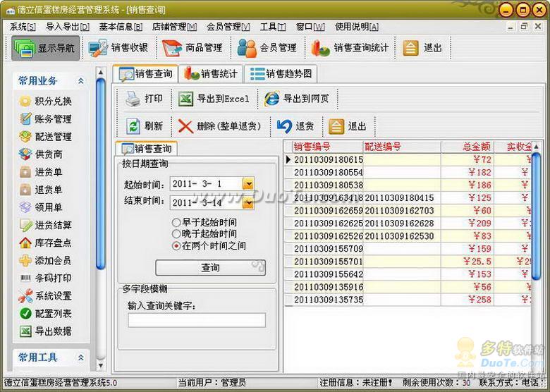Screen dimensions: 550x392
Task: Choose the 在两个时间之间 radio option
Action: pos(176,245)
